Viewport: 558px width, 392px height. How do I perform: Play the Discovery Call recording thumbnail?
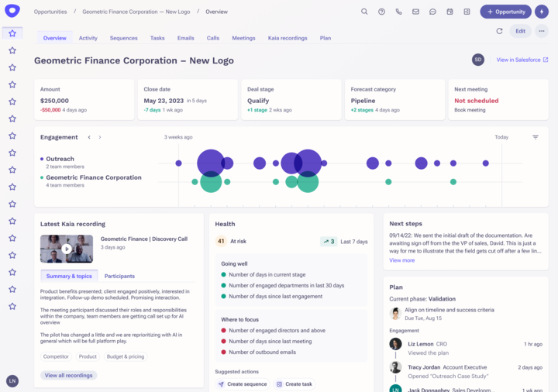tap(67, 249)
